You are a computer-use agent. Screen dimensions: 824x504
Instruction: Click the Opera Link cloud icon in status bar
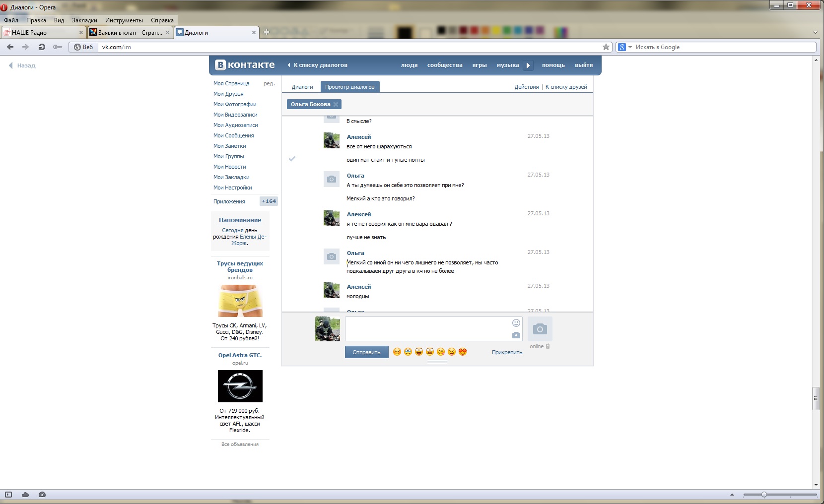pos(25,495)
